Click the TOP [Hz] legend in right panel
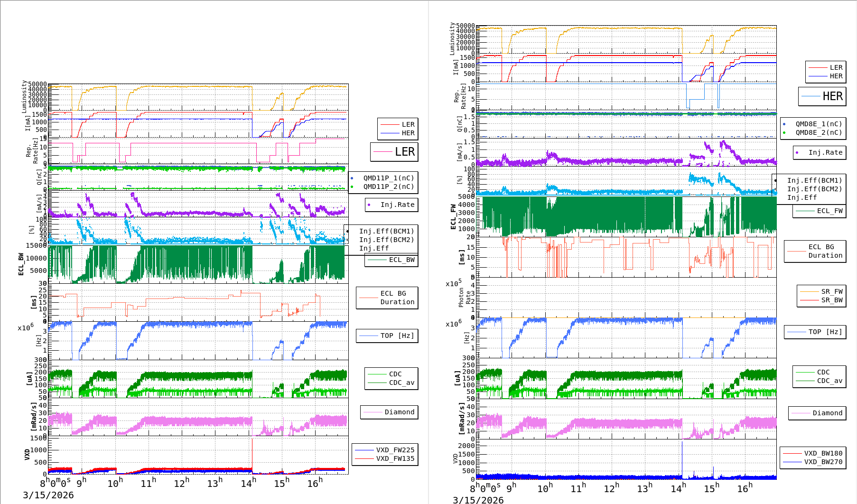This screenshot has height=504, width=857. [x=815, y=332]
